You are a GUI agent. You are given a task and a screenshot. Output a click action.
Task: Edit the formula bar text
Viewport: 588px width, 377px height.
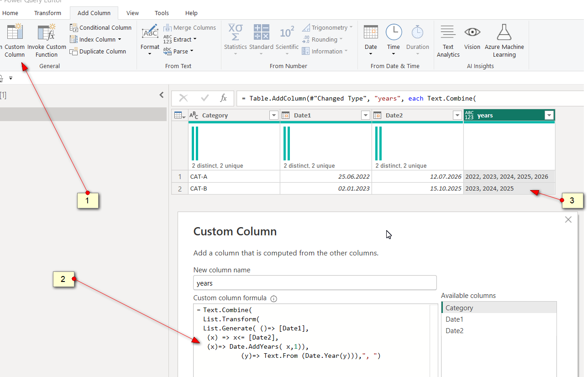pos(411,98)
